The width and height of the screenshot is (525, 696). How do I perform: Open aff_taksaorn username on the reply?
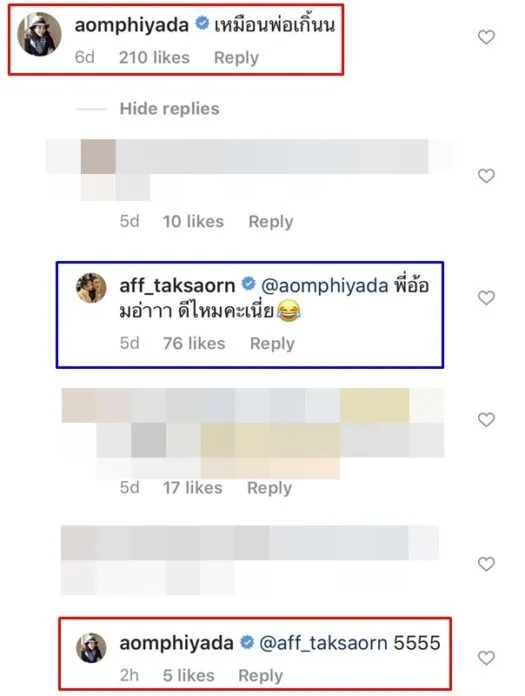click(x=177, y=285)
